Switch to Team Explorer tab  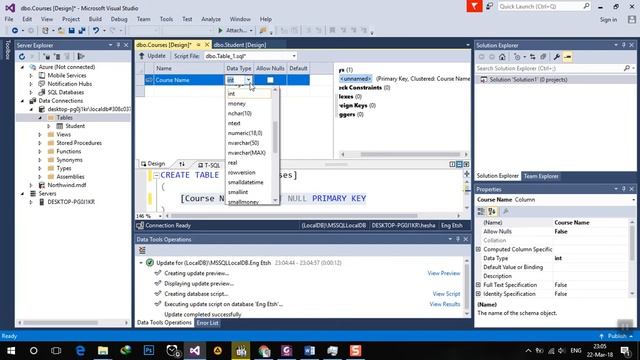click(541, 176)
